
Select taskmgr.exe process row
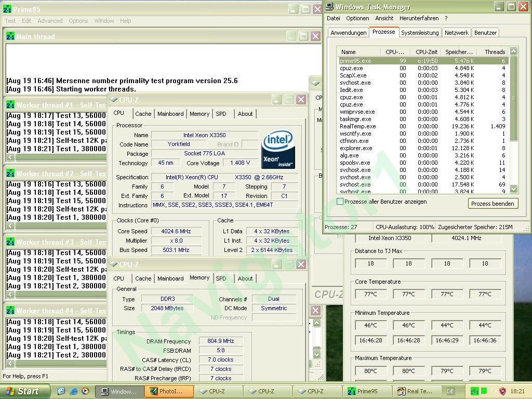[423, 119]
